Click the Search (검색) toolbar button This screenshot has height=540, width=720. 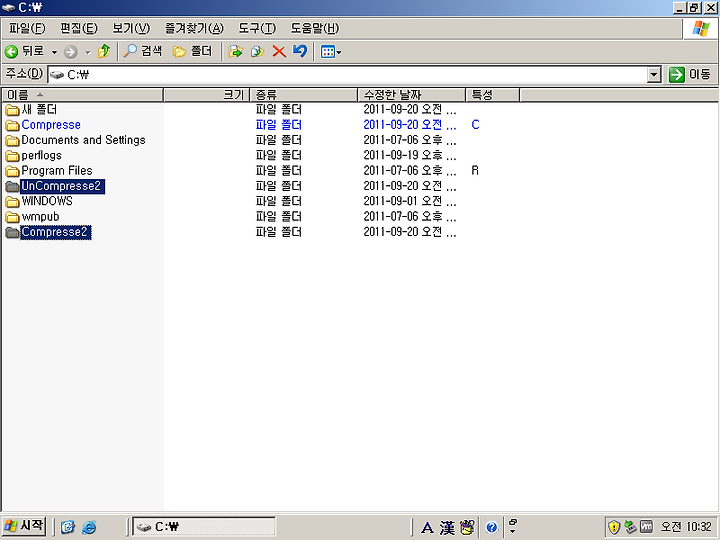tap(143, 51)
